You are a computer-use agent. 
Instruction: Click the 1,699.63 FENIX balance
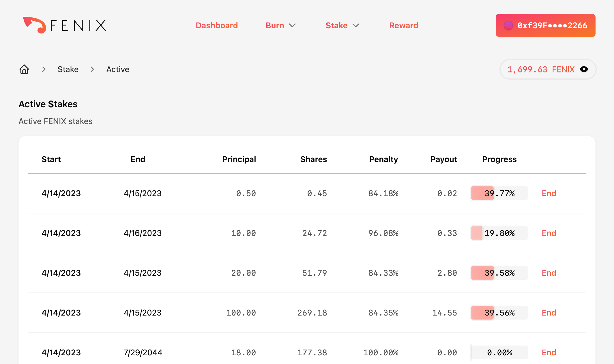541,69
